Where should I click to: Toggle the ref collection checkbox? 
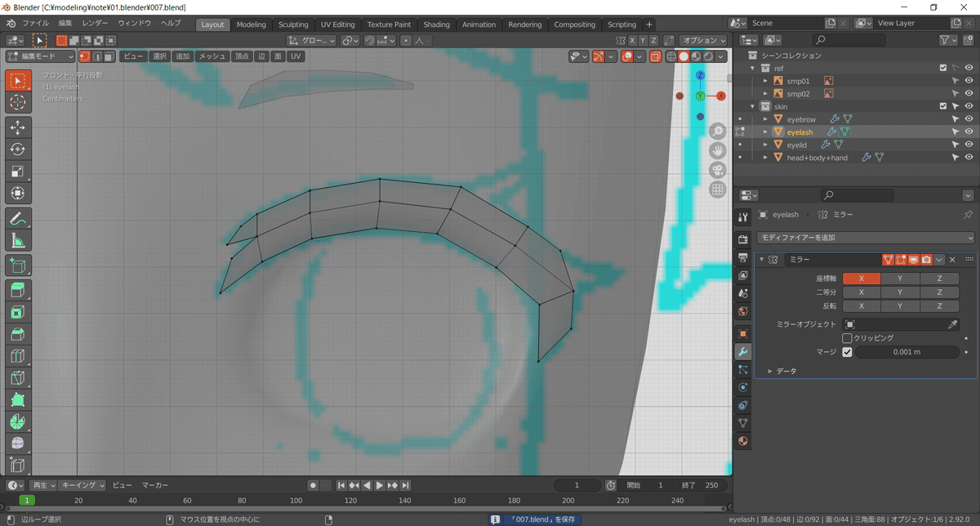coord(943,69)
